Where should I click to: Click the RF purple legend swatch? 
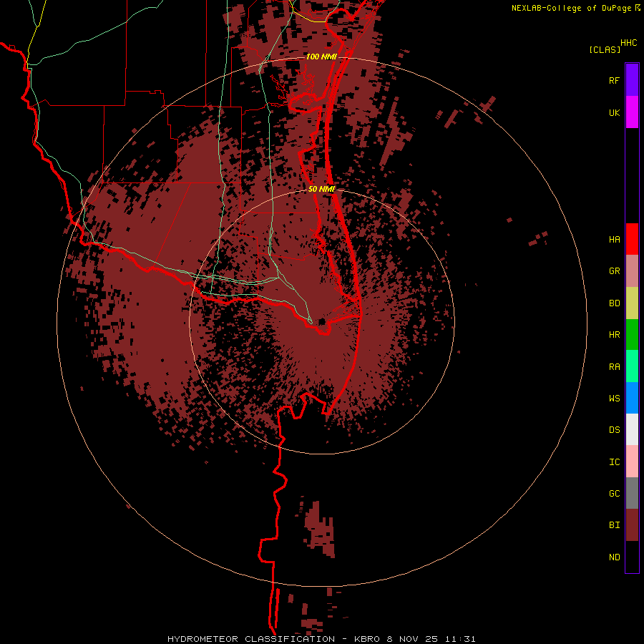pos(632,80)
